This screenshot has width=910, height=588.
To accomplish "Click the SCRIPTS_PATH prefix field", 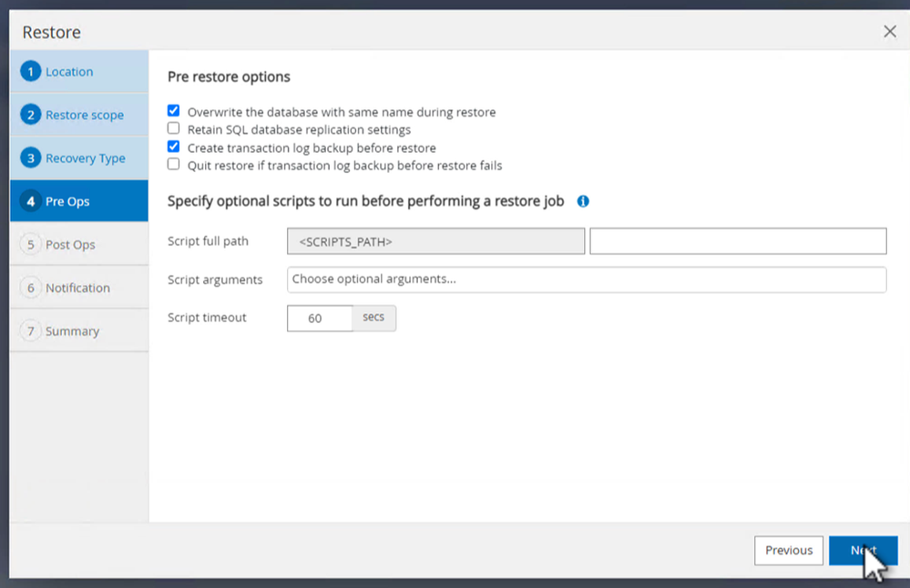I will click(435, 241).
